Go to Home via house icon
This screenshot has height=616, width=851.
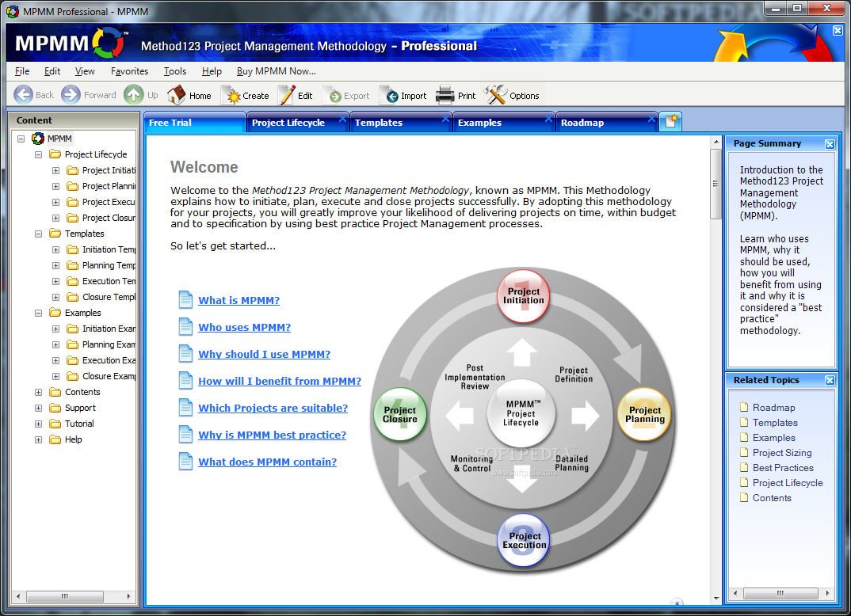177,95
